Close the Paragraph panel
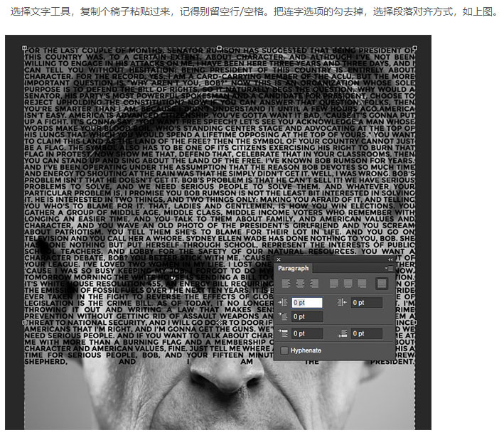The image size is (504, 440). [x=279, y=259]
